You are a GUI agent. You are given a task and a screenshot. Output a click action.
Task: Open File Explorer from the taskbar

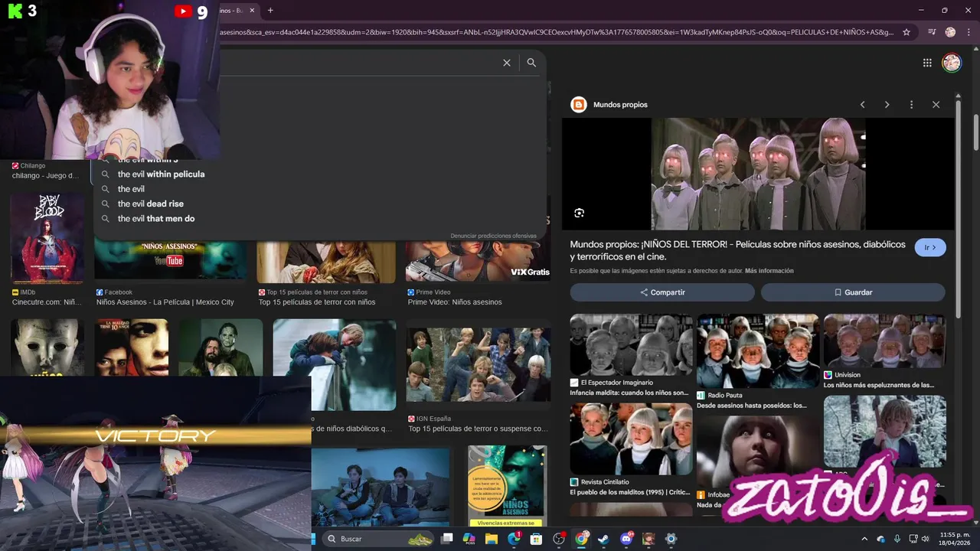(x=491, y=539)
